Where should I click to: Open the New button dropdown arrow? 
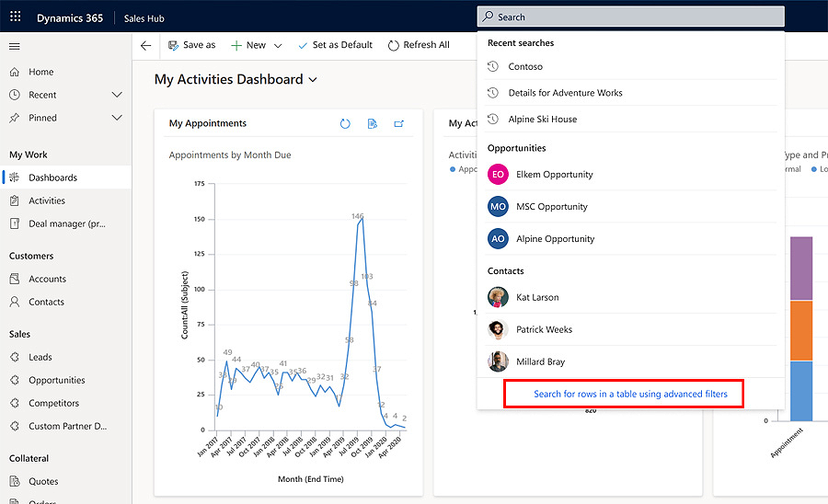click(x=278, y=46)
